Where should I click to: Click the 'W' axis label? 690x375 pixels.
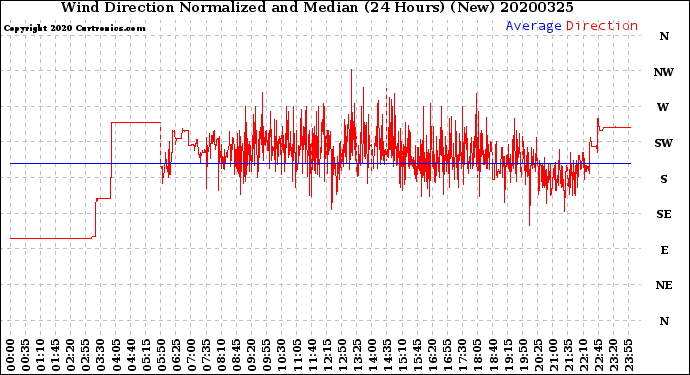click(663, 107)
